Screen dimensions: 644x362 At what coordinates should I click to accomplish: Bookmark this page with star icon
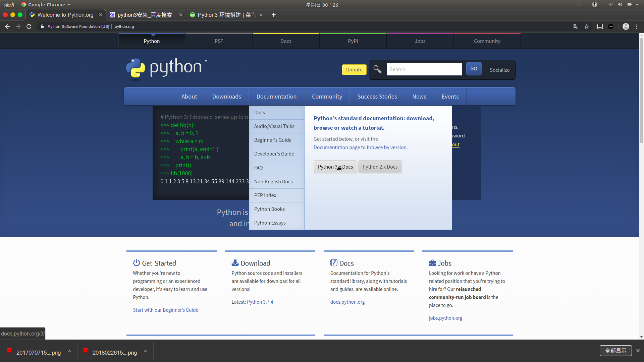click(x=587, y=26)
